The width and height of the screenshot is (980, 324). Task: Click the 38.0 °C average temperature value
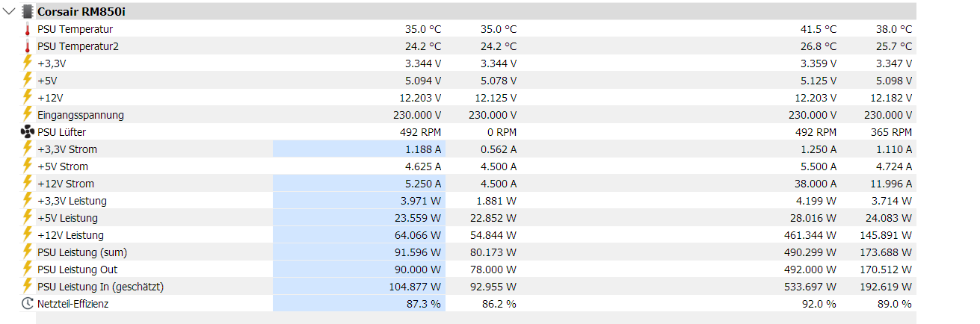coord(894,29)
